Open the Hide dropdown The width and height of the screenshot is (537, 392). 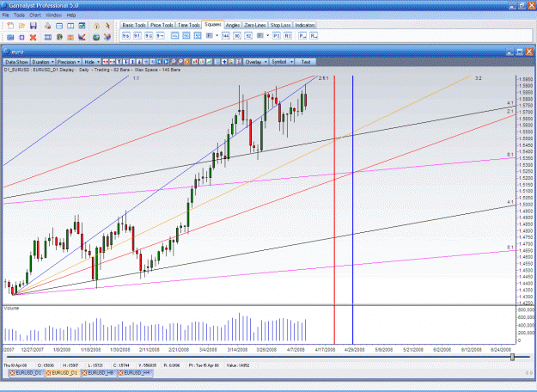92,62
